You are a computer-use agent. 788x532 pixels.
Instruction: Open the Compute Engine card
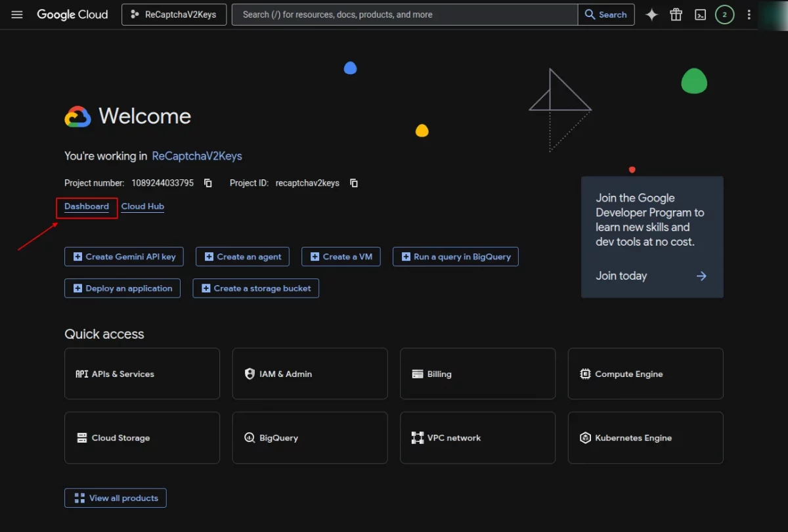point(646,374)
